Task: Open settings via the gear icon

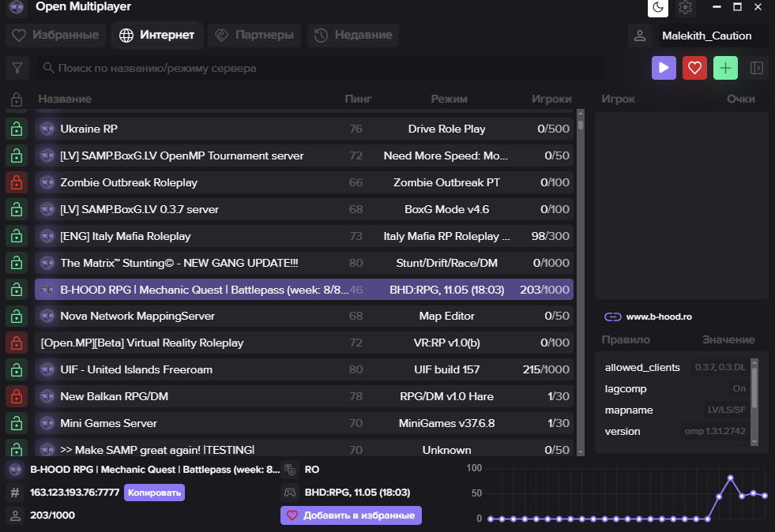Action: [685, 7]
